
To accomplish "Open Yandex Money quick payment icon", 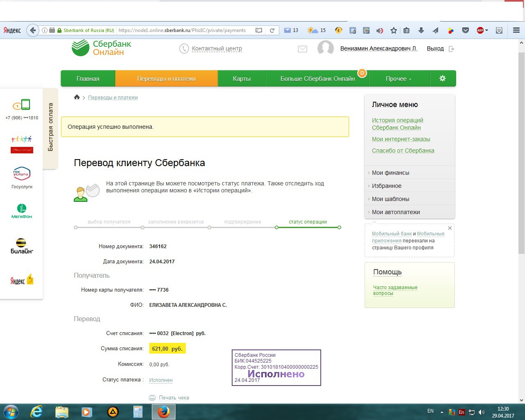I will (x=22, y=280).
